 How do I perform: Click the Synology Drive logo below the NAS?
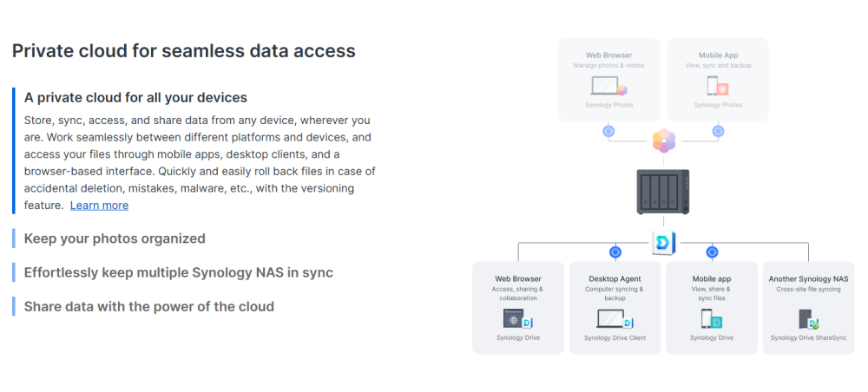click(664, 243)
